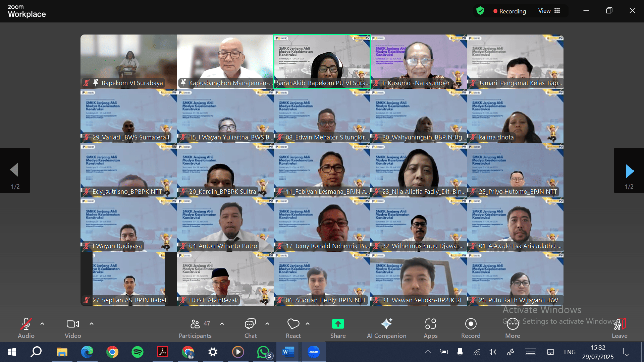Open Adobe Acrobat from taskbar
644x362 pixels.
163,352
